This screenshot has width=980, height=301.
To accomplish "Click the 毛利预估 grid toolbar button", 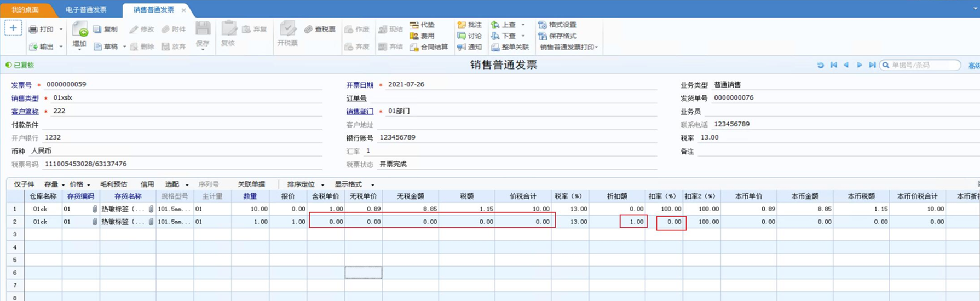I will pyautogui.click(x=113, y=184).
